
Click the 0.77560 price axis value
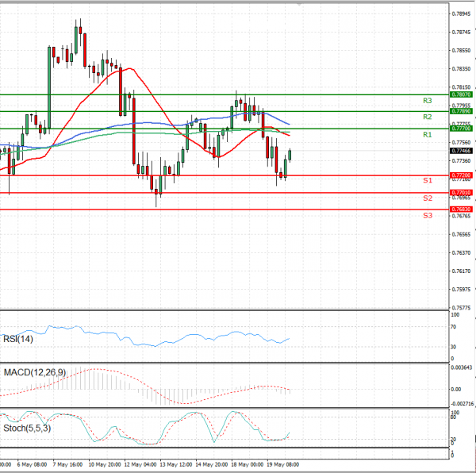click(461, 143)
